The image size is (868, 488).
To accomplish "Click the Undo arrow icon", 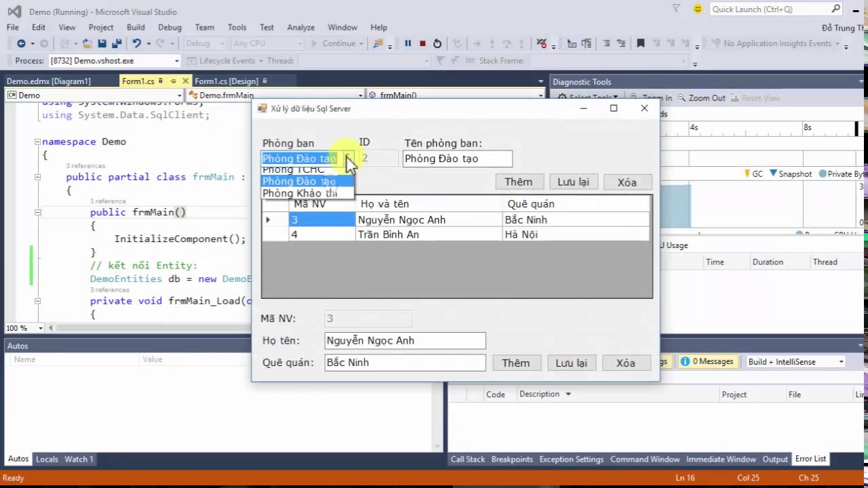I will pos(137,43).
